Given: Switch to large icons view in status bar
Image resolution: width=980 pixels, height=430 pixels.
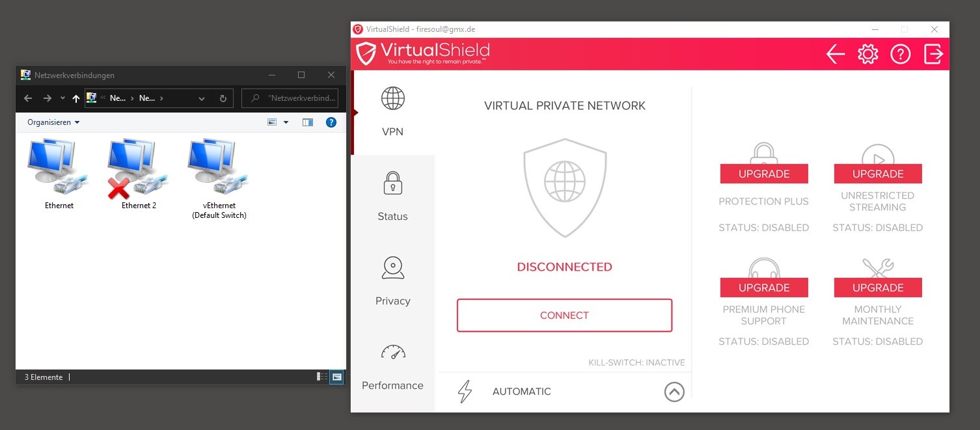Looking at the screenshot, I should point(336,377).
